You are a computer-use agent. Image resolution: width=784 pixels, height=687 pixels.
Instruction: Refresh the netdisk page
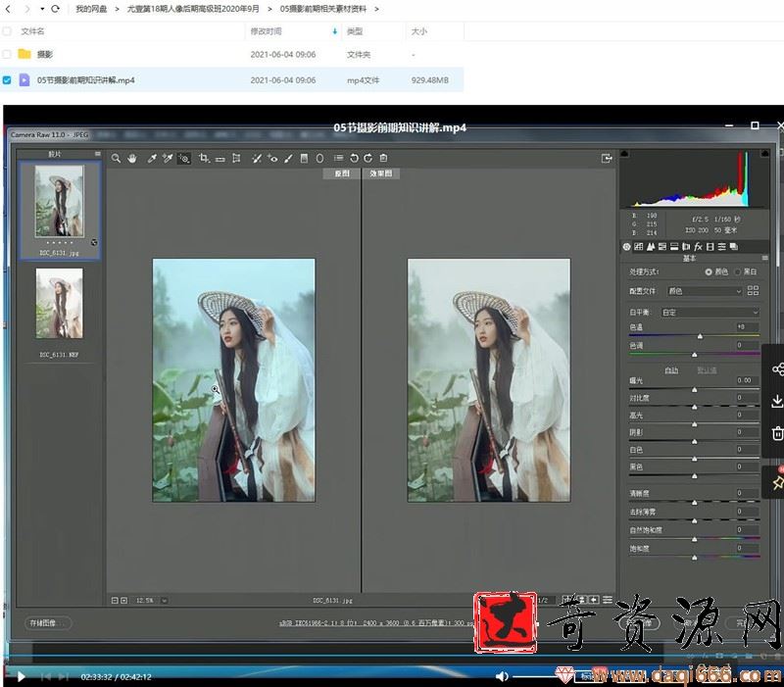click(x=55, y=9)
